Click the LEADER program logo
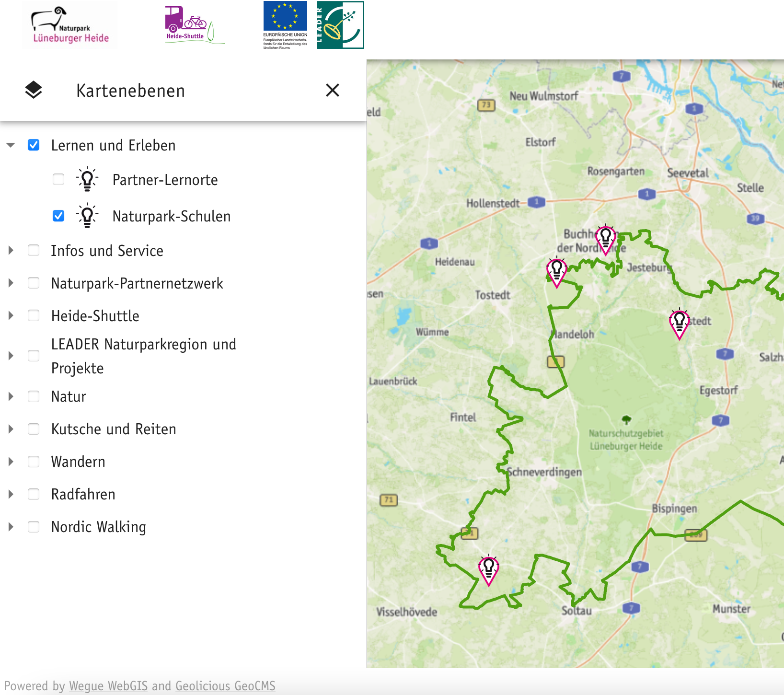 click(340, 25)
